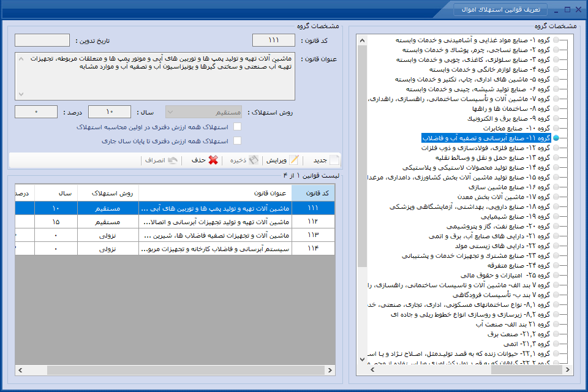588x392 pixels.
Task: Click the red X حذف (Delete) icon
Action: click(213, 160)
